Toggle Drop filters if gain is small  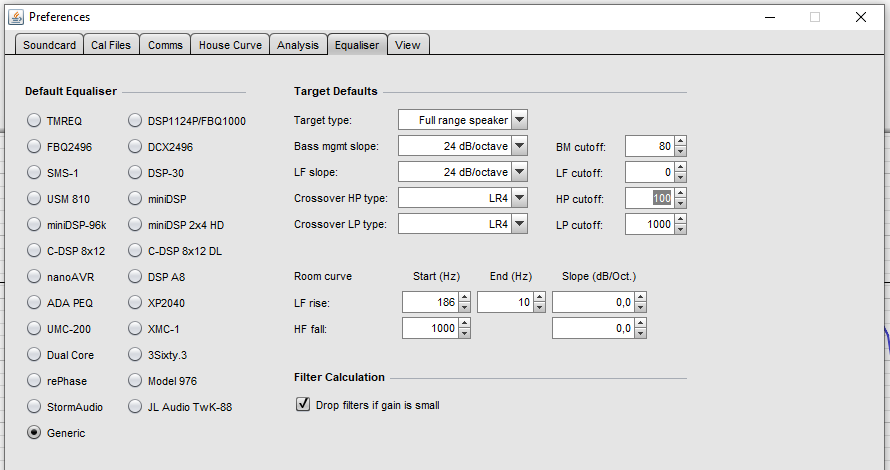pyautogui.click(x=303, y=404)
